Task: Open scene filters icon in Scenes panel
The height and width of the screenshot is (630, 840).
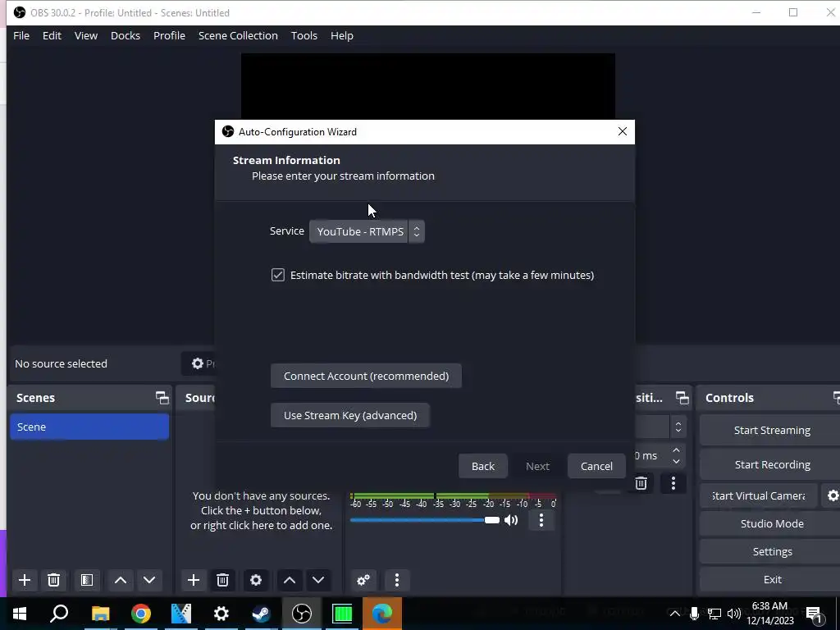Action: (87, 580)
